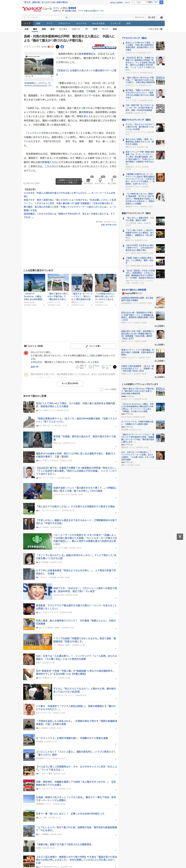Select the エキスパート tab

click(64, 24)
